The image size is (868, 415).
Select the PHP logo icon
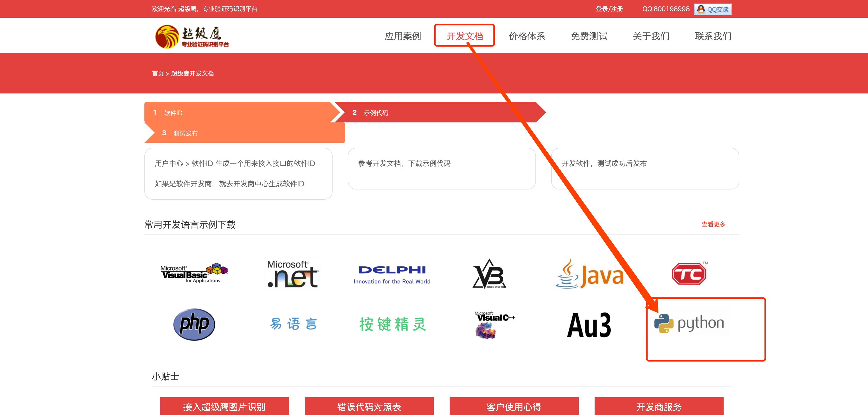[x=194, y=324]
